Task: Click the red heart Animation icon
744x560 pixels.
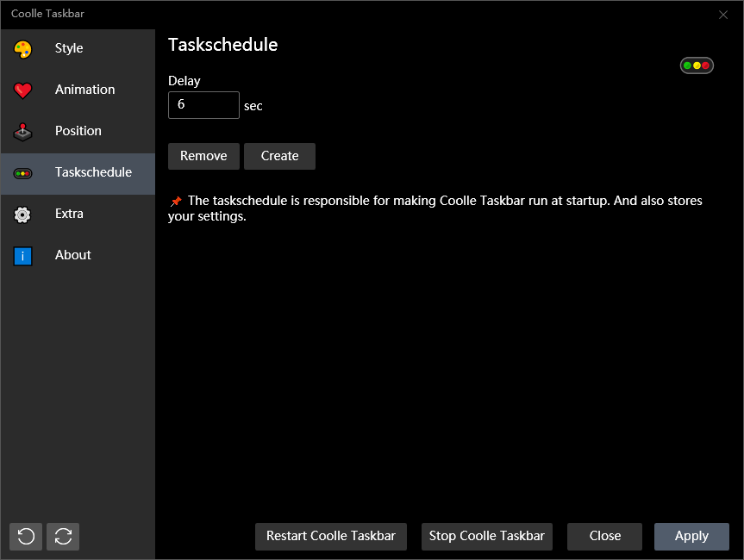Action: coord(22,90)
